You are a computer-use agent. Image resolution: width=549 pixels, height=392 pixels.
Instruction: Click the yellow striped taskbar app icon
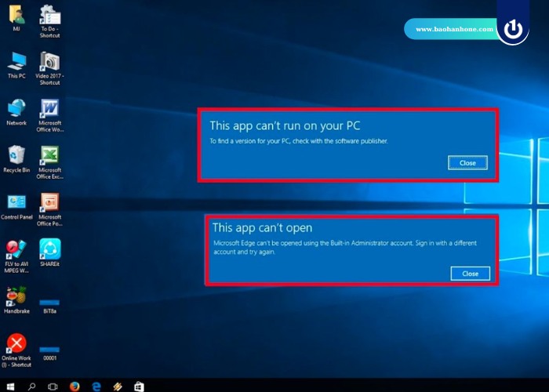tap(118, 386)
